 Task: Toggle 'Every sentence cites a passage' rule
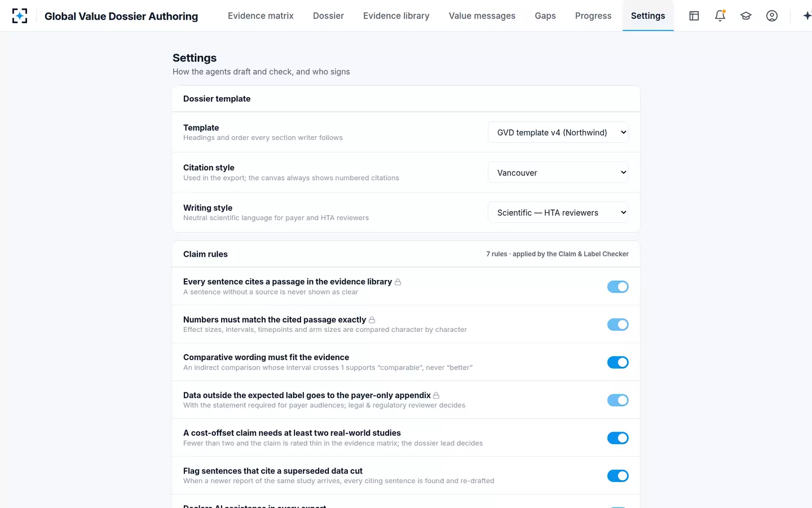coord(618,287)
